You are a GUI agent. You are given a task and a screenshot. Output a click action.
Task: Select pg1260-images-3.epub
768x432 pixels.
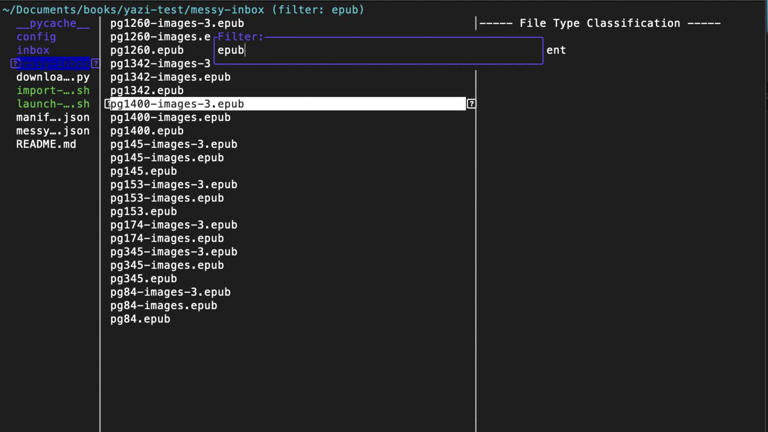tap(177, 23)
